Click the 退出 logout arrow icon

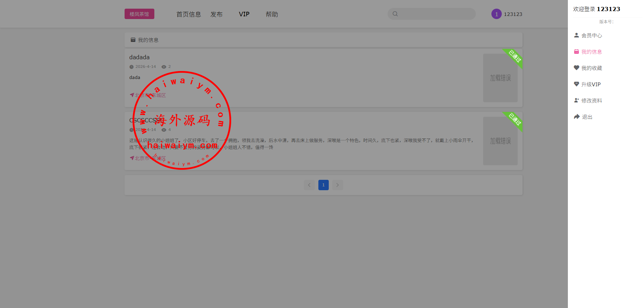pos(577,117)
